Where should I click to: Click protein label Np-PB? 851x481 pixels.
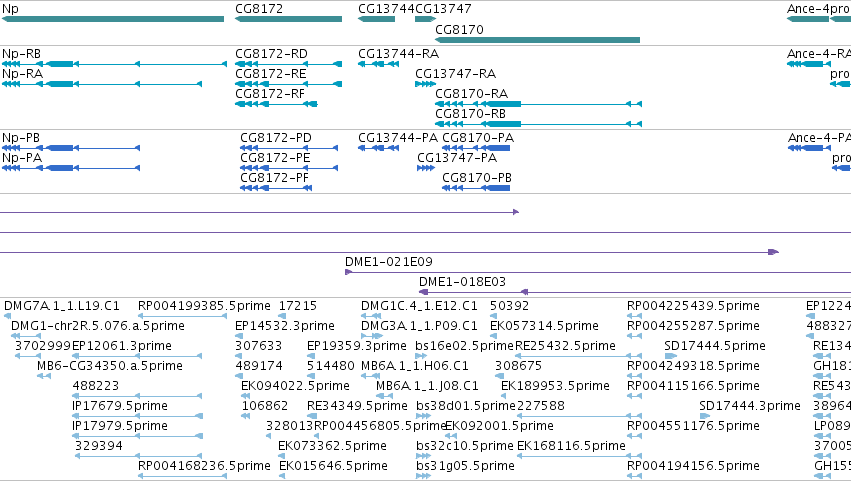(21, 138)
